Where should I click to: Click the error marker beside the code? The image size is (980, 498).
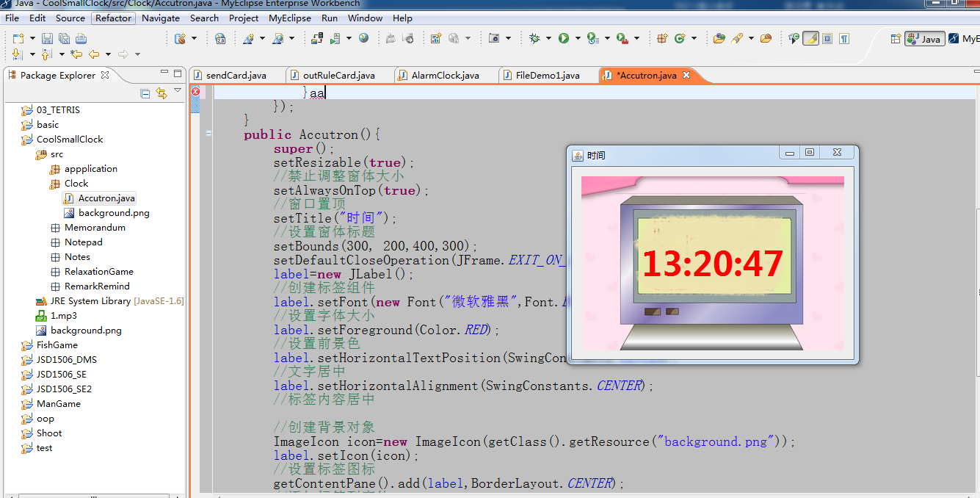pyautogui.click(x=195, y=92)
